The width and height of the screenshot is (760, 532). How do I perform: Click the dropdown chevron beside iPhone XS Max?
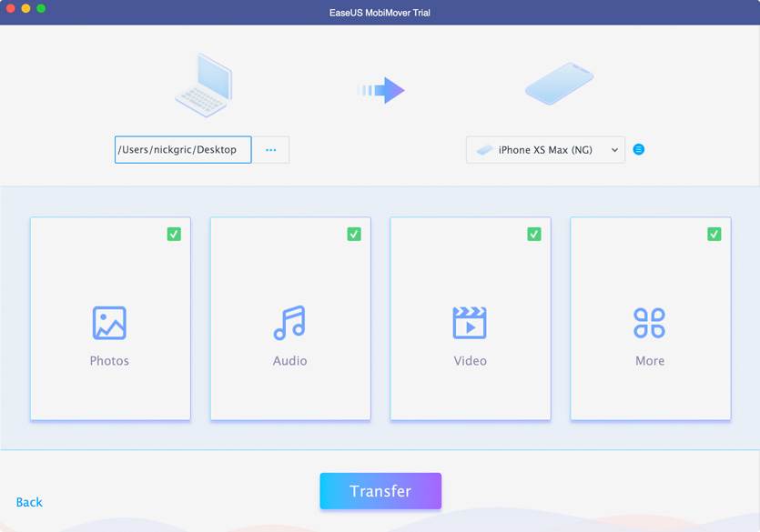click(x=615, y=150)
